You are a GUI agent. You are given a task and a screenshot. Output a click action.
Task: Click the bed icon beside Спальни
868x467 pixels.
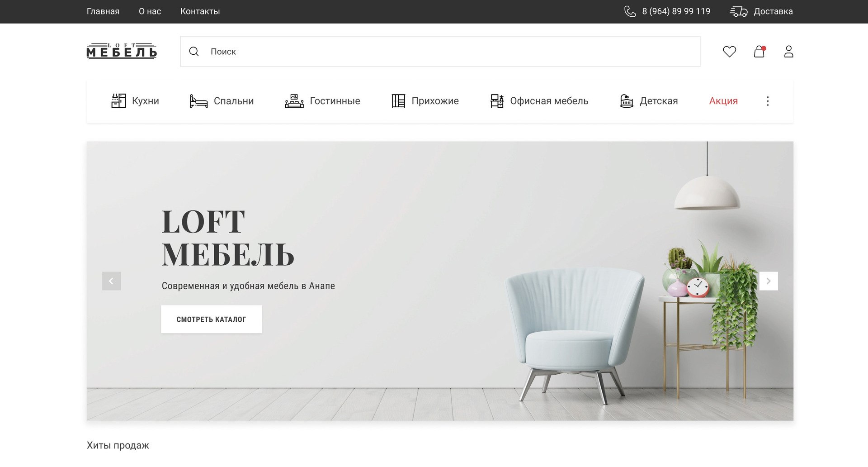[198, 101]
